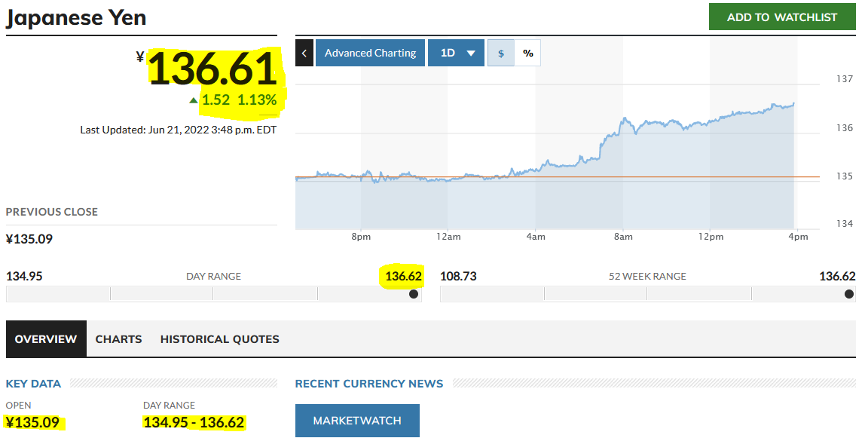Click the Open value ¥135.09 in Key Data
Viewport: 868px width, 438px height.
pos(32,422)
